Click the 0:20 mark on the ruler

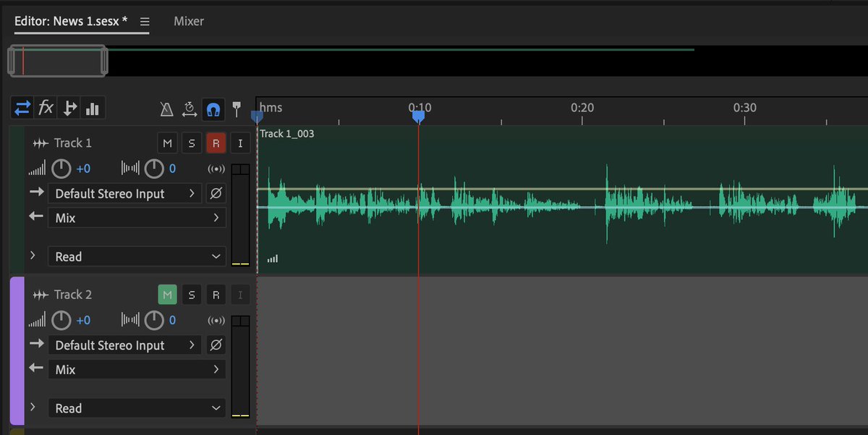tap(582, 107)
